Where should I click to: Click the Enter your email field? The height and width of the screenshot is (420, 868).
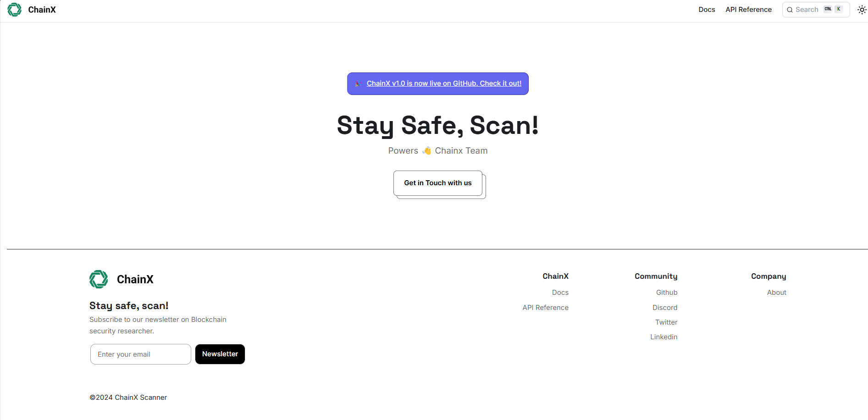coord(141,354)
